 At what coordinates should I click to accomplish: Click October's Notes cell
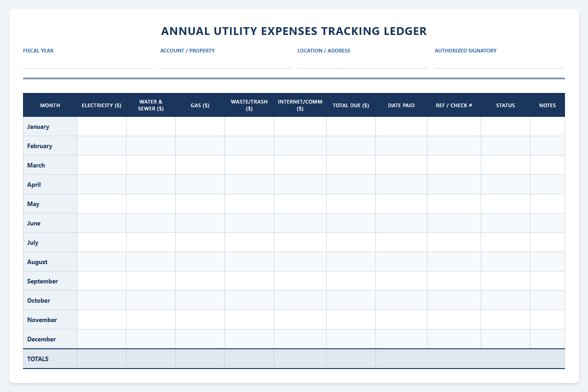[548, 300]
